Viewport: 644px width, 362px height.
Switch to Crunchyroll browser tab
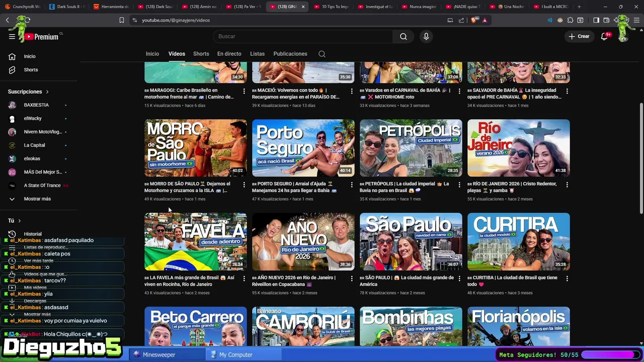(x=22, y=7)
